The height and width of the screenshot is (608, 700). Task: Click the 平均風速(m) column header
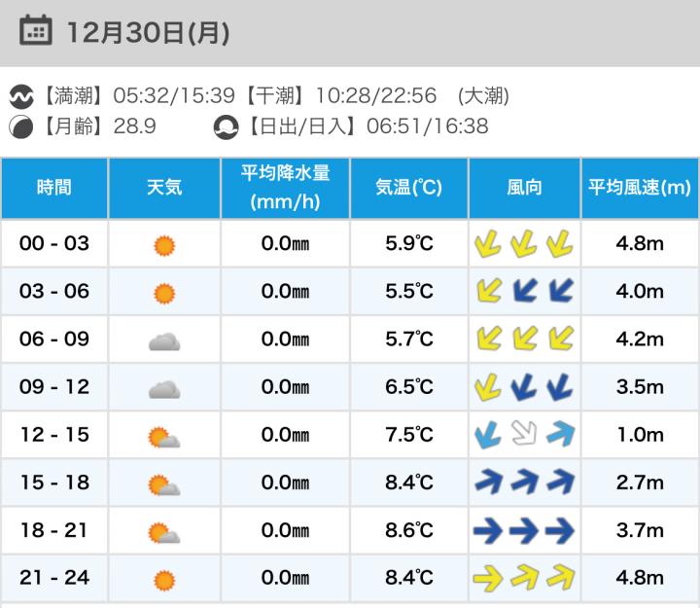pyautogui.click(x=640, y=188)
